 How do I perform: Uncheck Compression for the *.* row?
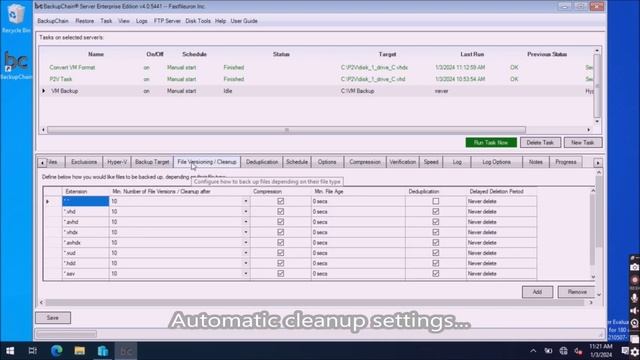click(280, 201)
